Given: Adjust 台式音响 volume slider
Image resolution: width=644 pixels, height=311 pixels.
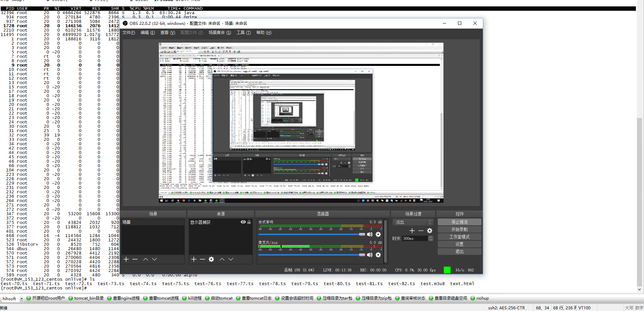Looking at the screenshot, I should (312, 234).
